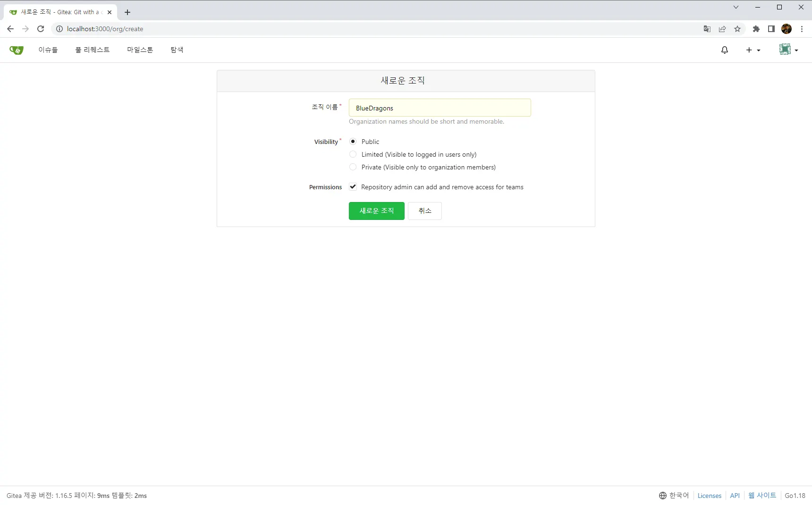Open the API footer link
The width and height of the screenshot is (812, 505).
tap(735, 496)
